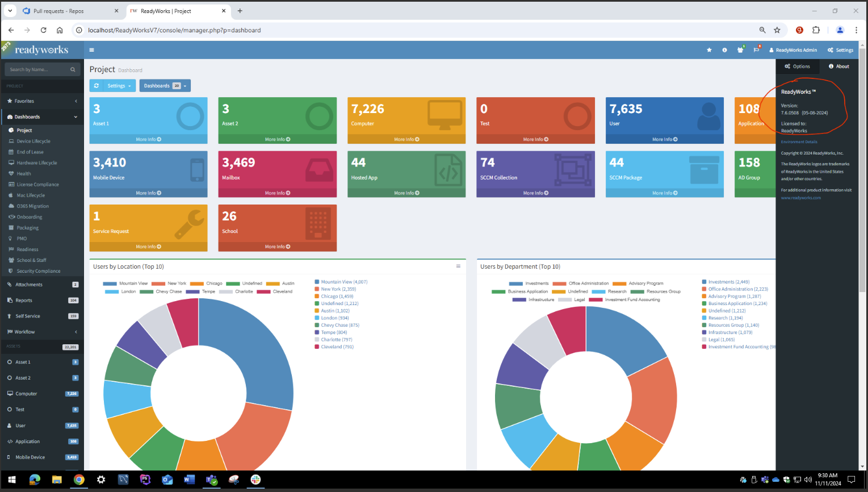Open Device Lifecycle dashboard in sidebar
The width and height of the screenshot is (868, 492).
(x=33, y=141)
